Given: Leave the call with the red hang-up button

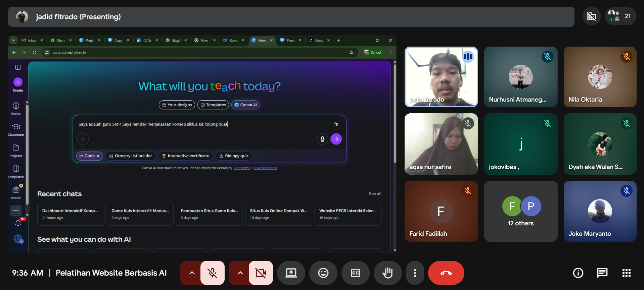Looking at the screenshot, I should pos(446,273).
